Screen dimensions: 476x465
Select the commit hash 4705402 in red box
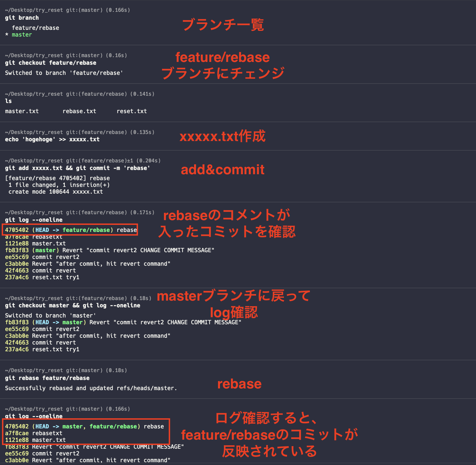(x=17, y=230)
